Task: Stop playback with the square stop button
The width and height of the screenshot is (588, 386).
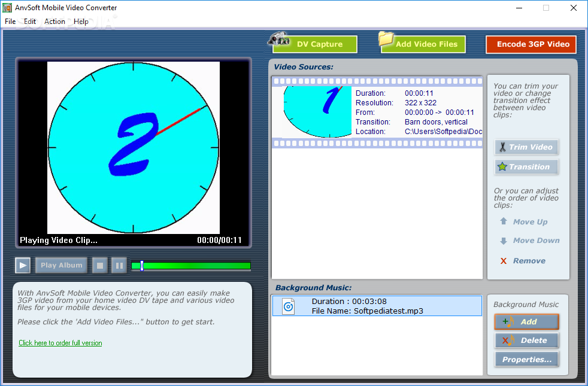Action: tap(100, 265)
